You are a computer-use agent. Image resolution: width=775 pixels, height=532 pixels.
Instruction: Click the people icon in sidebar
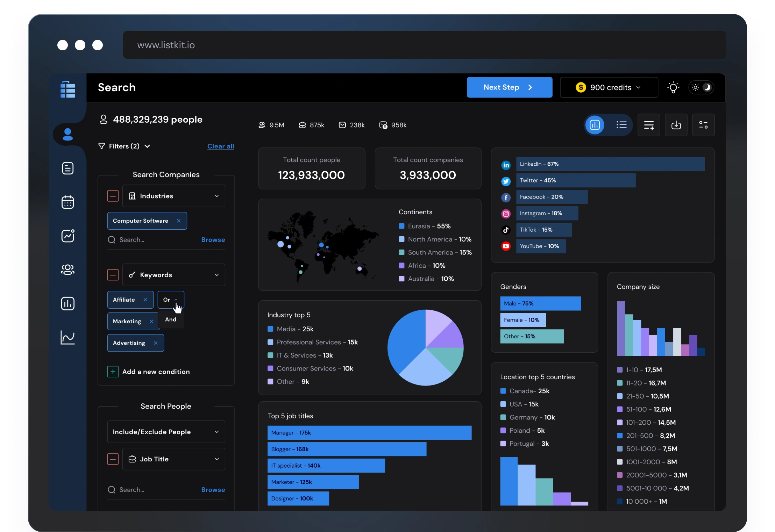coord(67,135)
